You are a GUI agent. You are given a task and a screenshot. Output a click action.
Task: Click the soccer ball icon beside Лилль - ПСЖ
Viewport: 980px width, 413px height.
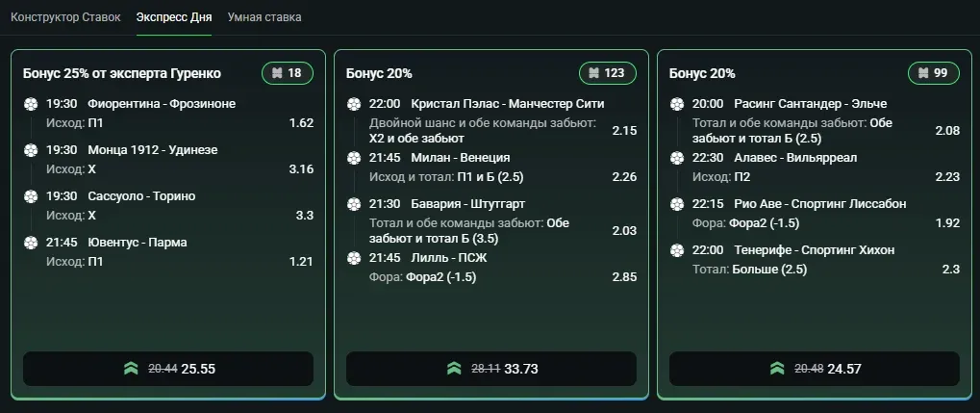click(354, 258)
